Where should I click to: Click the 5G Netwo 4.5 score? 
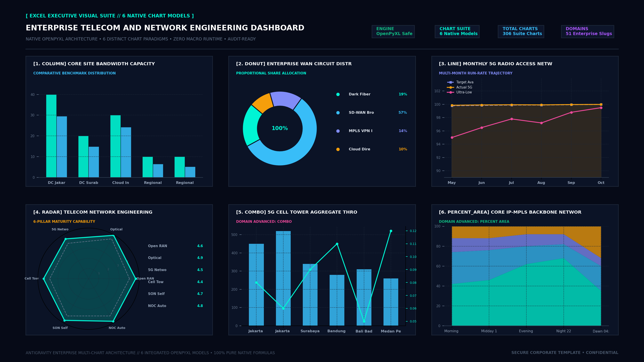point(200,270)
